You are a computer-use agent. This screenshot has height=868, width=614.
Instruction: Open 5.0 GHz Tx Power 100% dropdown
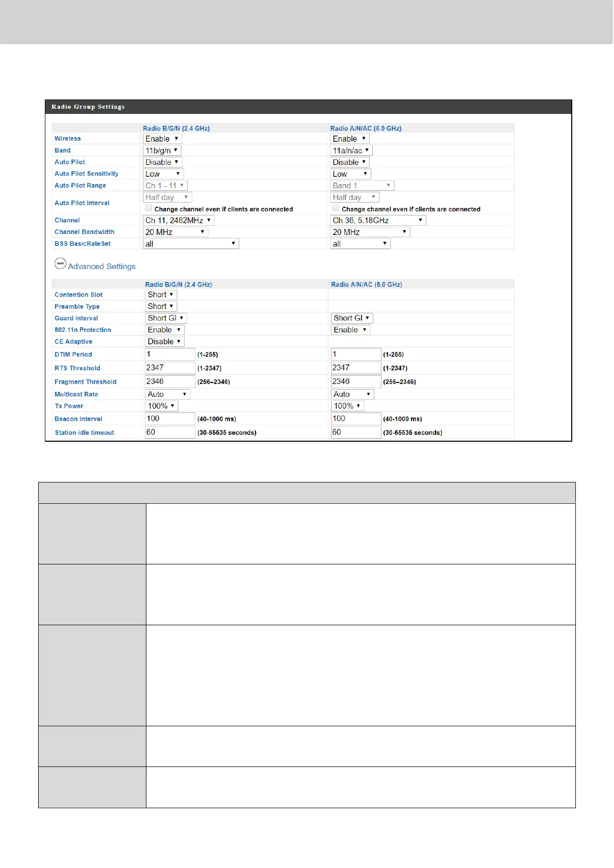[x=347, y=406]
